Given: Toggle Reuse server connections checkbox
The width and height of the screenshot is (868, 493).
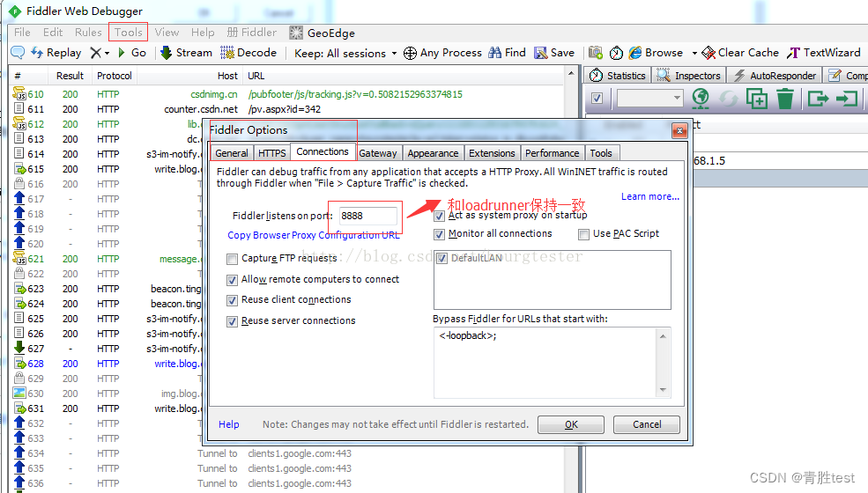Looking at the screenshot, I should click(x=233, y=321).
